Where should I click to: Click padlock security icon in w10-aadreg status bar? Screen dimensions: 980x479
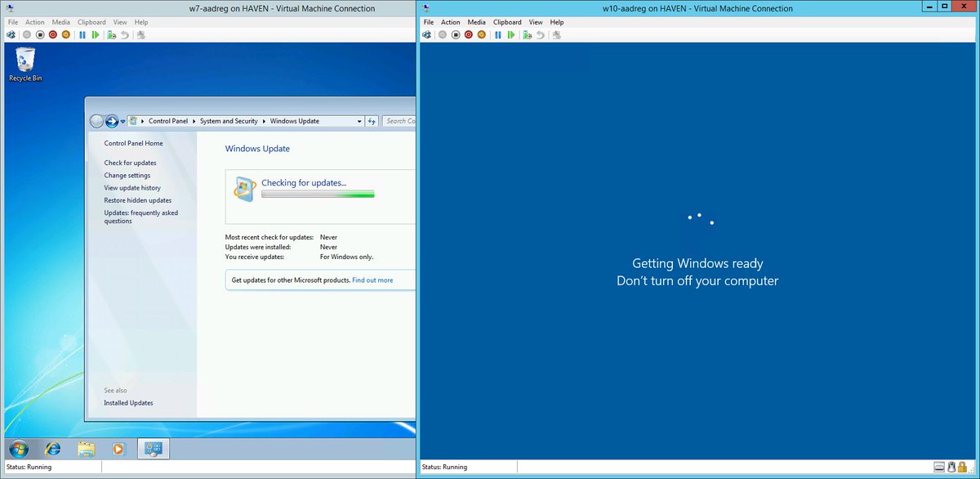click(964, 467)
